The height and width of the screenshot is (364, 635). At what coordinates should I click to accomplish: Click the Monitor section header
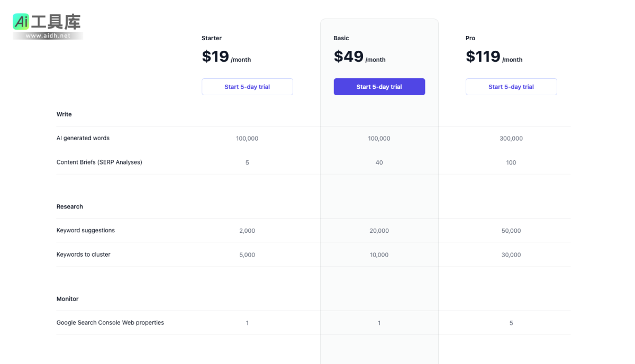[67, 299]
